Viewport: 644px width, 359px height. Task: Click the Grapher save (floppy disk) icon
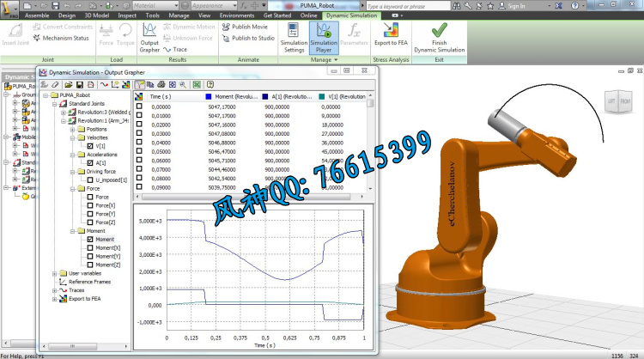point(80,85)
